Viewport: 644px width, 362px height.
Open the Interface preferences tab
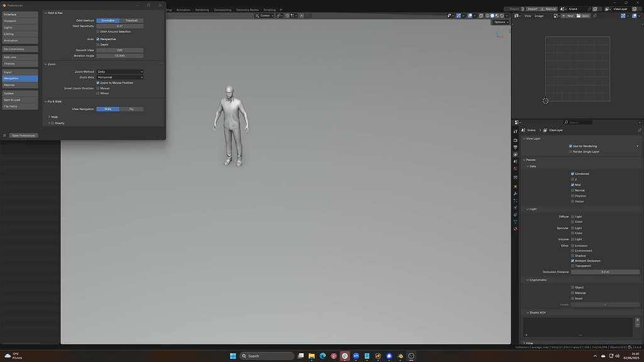pos(20,14)
